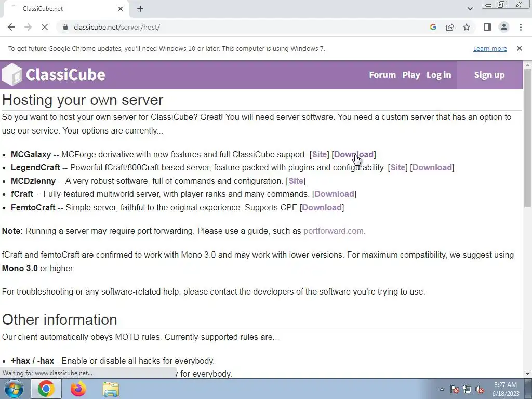Click the scrollbar up arrow
Viewport: 532px width, 399px height.
pyautogui.click(x=527, y=64)
